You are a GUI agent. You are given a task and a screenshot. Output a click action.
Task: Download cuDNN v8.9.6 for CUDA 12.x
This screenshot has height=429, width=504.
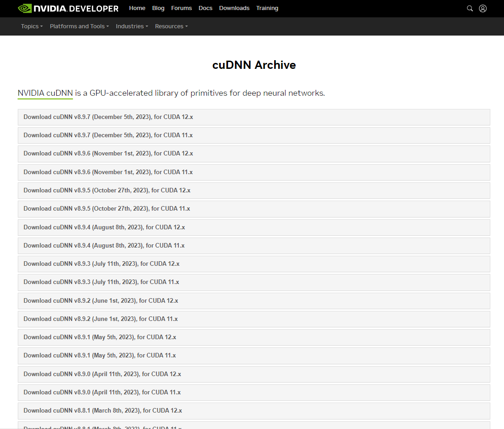click(108, 153)
